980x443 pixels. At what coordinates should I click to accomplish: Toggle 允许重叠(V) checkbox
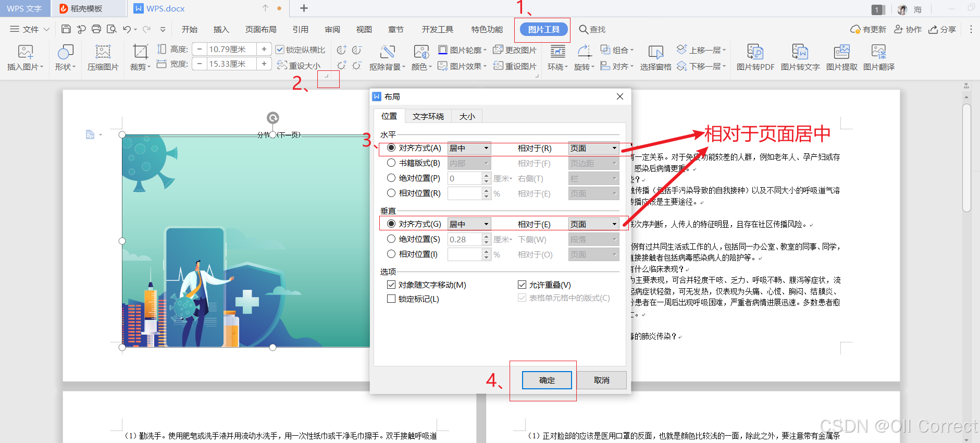(x=522, y=285)
